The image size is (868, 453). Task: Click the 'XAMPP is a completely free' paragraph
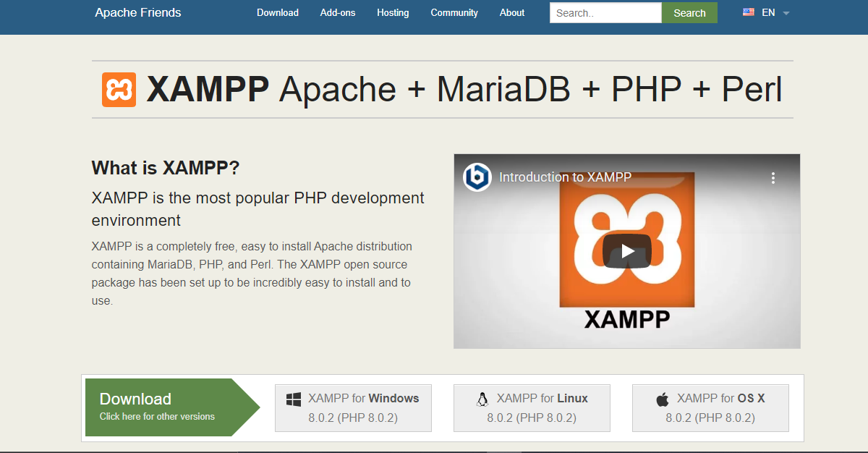(x=252, y=274)
